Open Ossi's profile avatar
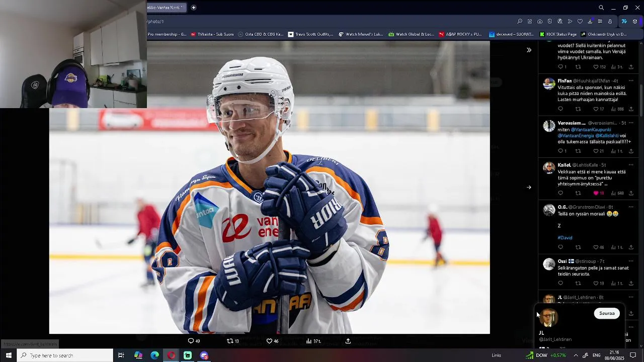The height and width of the screenshot is (362, 644). click(x=549, y=264)
